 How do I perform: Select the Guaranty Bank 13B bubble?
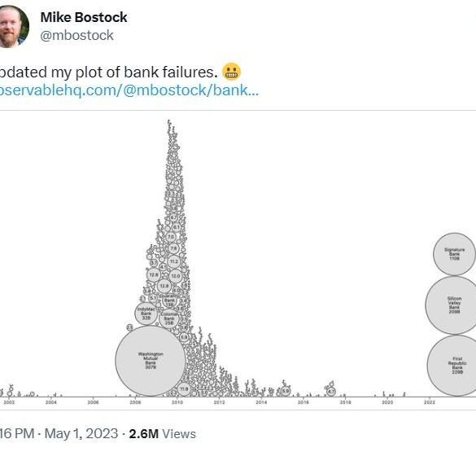click(169, 301)
